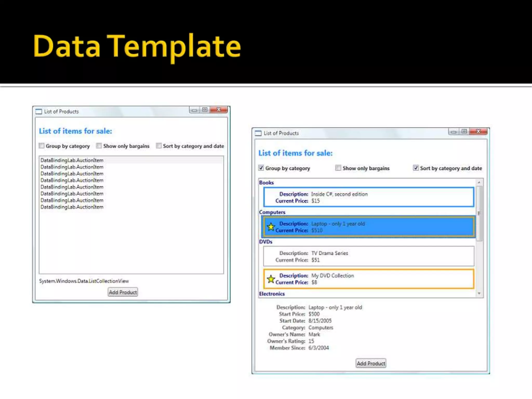Maximize the right List of Products window

(464, 132)
